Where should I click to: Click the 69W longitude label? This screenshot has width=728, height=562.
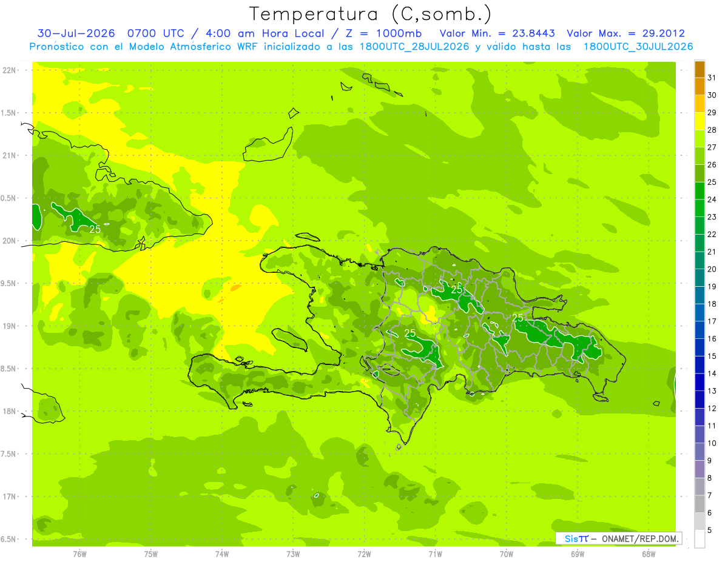(x=578, y=554)
